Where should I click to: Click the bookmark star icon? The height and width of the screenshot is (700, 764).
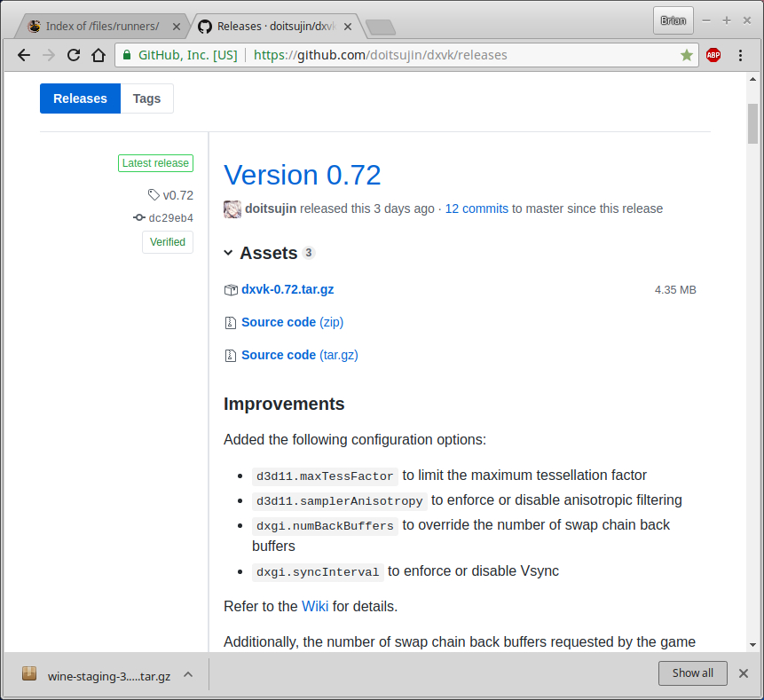[687, 55]
